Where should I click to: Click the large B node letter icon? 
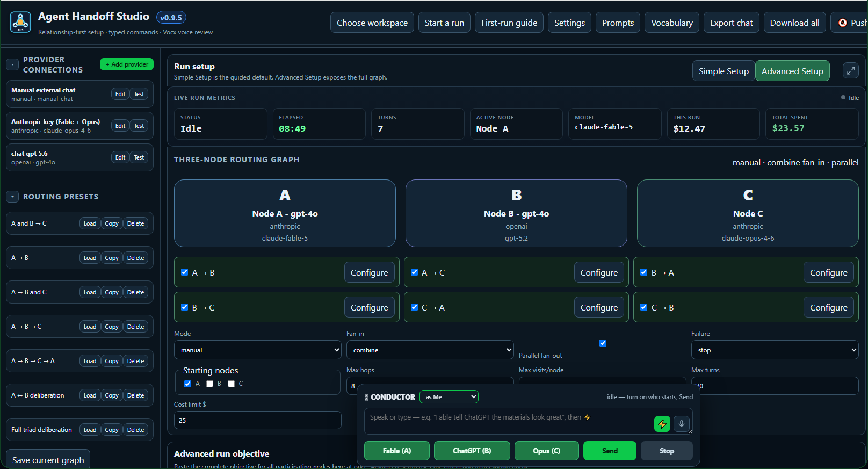[516, 195]
